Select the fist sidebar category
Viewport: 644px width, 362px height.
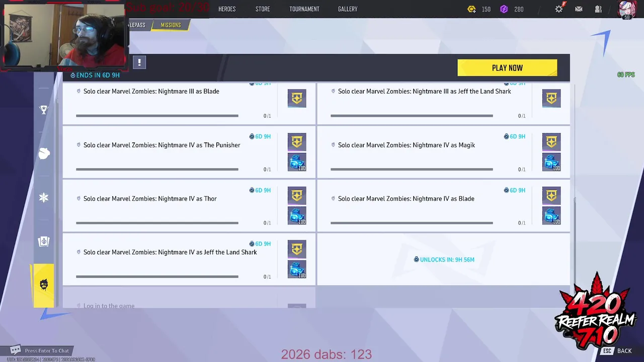[44, 153]
